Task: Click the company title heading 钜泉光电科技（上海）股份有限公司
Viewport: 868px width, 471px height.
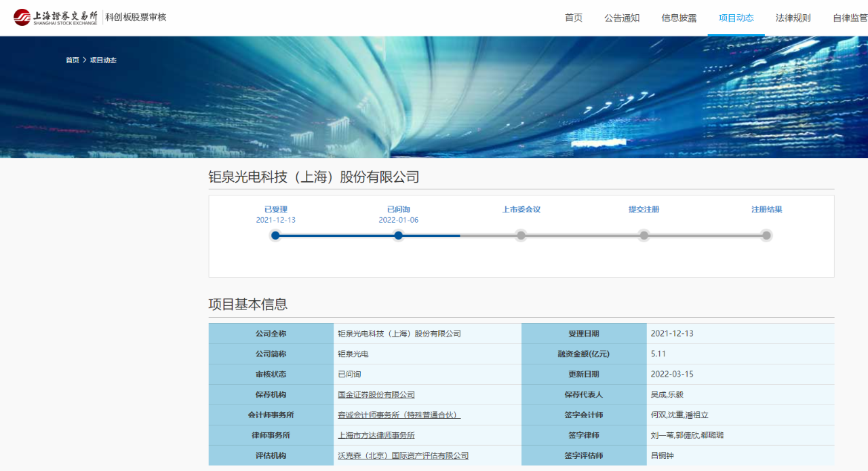Action: click(x=314, y=177)
